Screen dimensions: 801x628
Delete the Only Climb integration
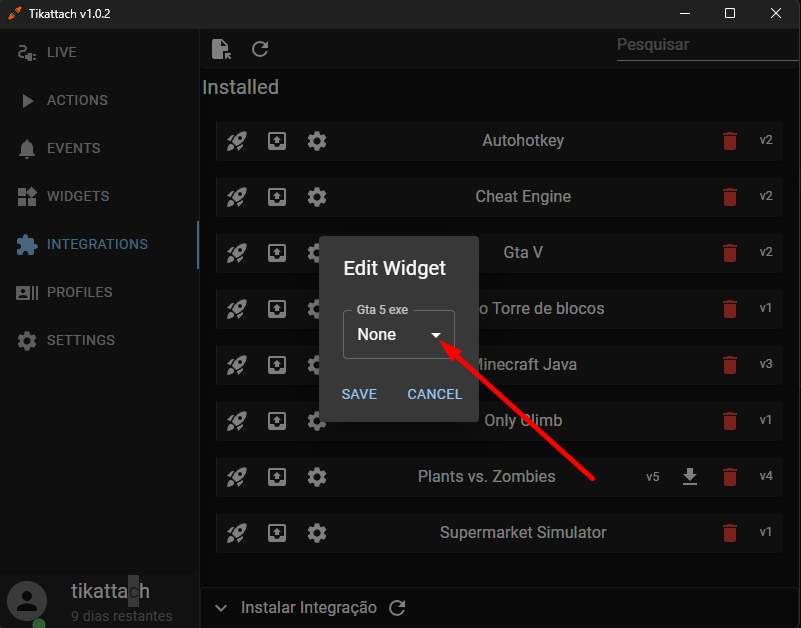(x=730, y=421)
